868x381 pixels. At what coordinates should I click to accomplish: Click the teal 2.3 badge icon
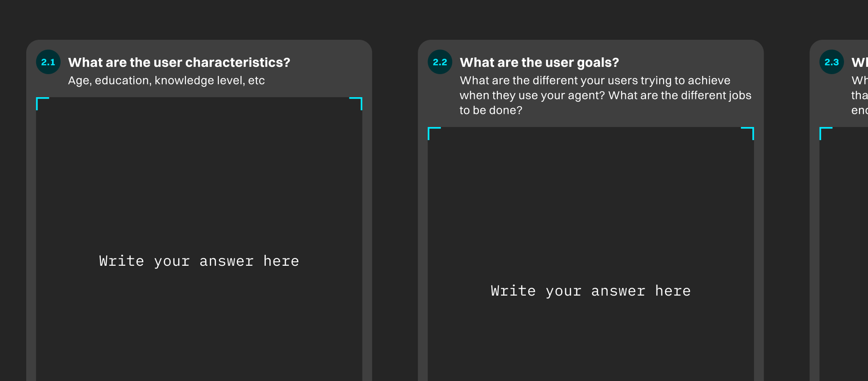831,62
